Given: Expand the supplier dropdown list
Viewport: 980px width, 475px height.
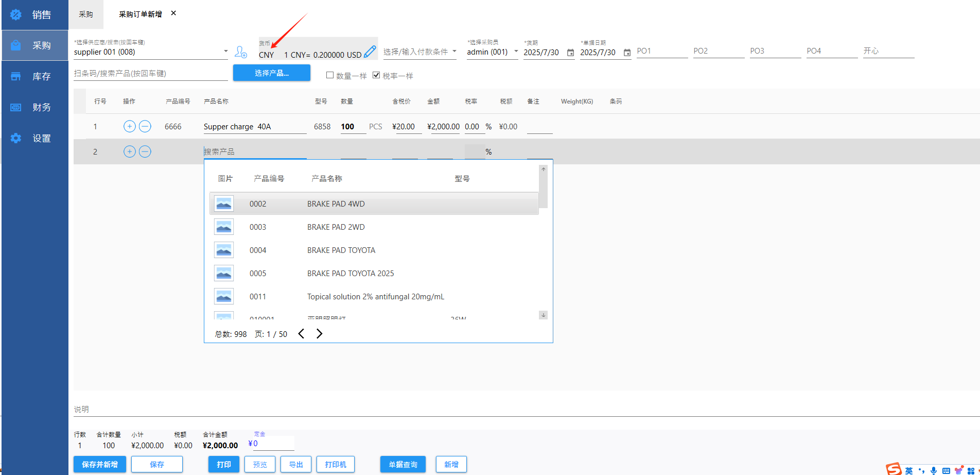Looking at the screenshot, I should click(x=225, y=52).
